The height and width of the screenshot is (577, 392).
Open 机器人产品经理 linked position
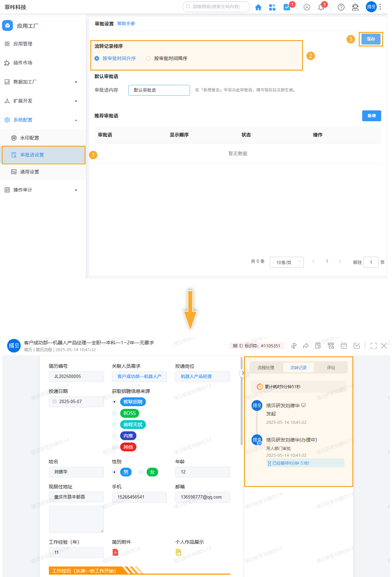[x=203, y=377]
